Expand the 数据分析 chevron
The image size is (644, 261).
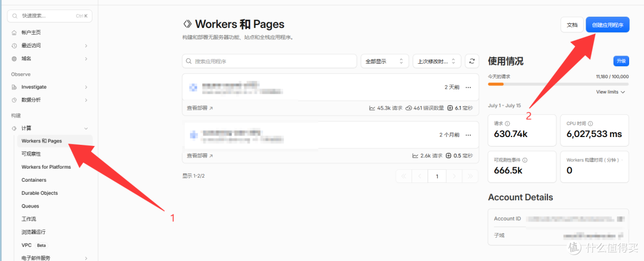[86, 100]
